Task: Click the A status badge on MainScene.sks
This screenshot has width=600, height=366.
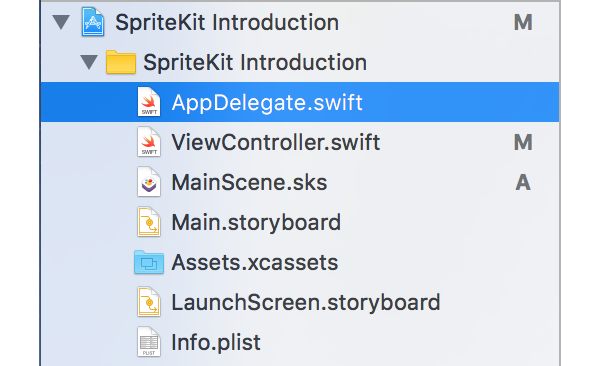Action: click(523, 182)
